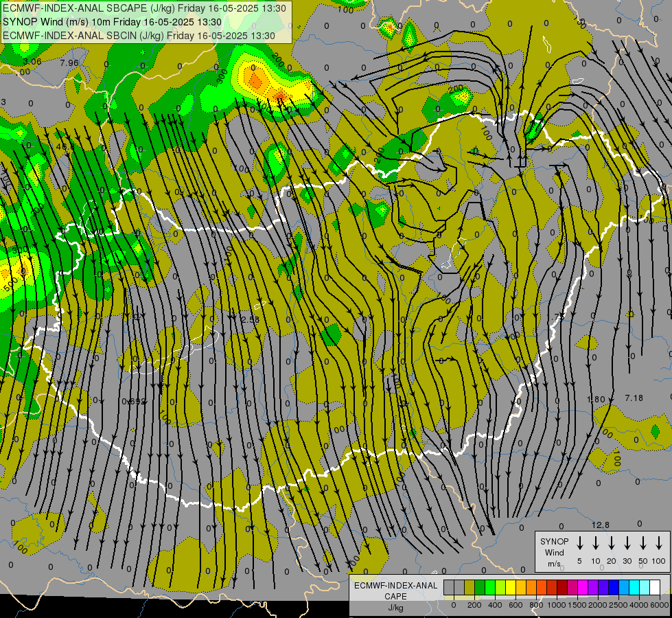This screenshot has width=672, height=618.
Task: Click the 12.8 value on the map
Action: pos(601,525)
